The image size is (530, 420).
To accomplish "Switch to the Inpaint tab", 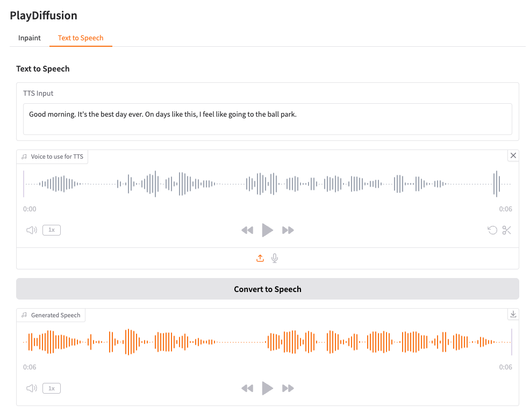I will [x=30, y=38].
